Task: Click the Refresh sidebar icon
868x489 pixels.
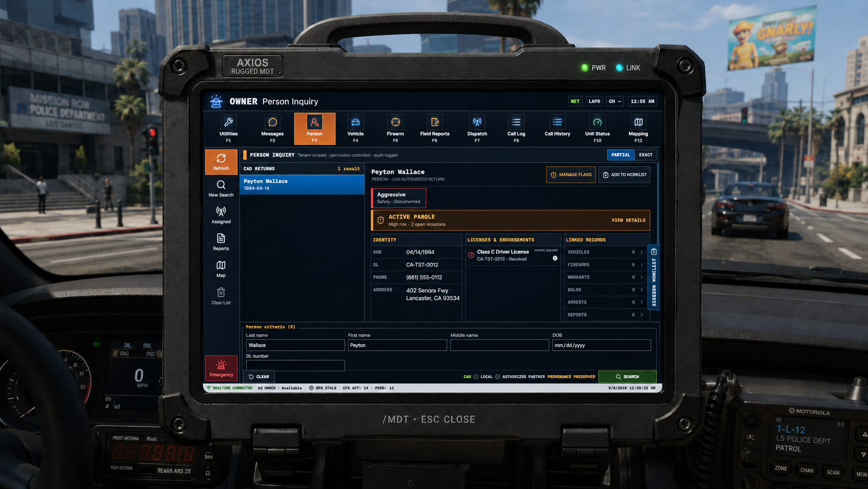Action: click(221, 162)
